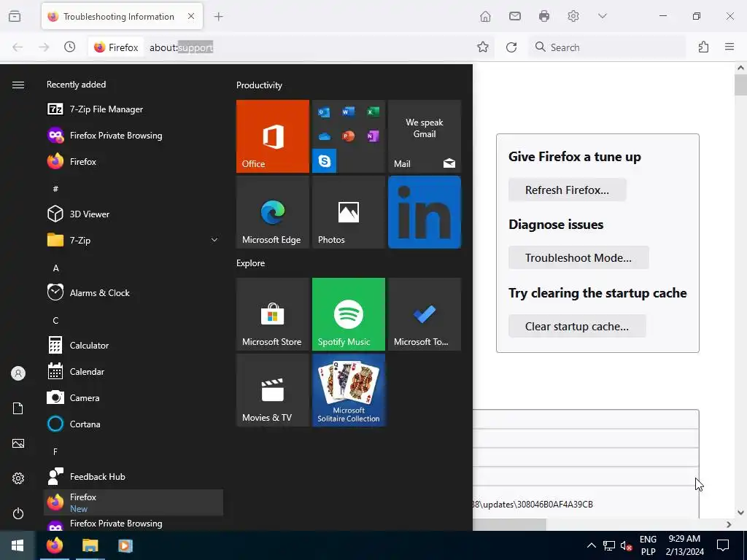This screenshot has height=560, width=747.
Task: Click the Windows Start button
Action: pyautogui.click(x=18, y=545)
